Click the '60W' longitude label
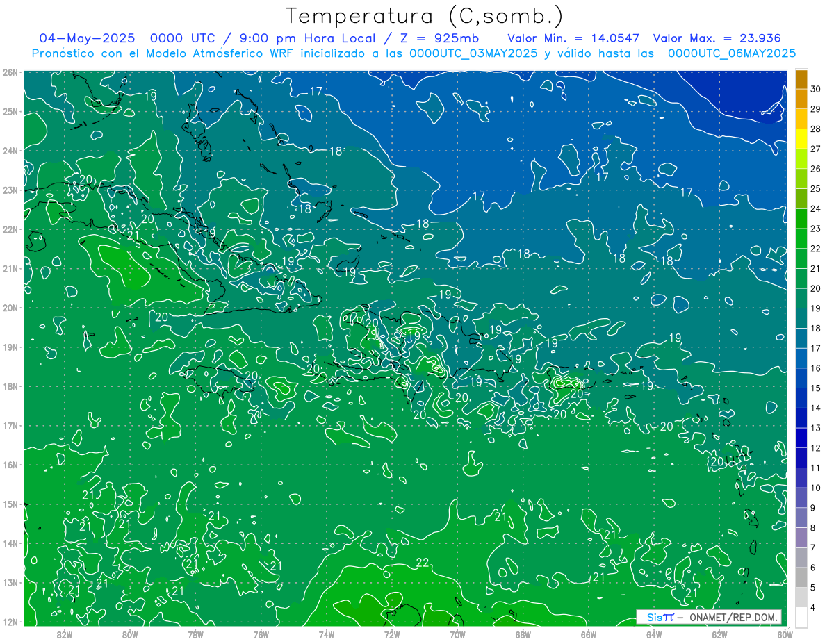The image size is (834, 644). [x=785, y=634]
